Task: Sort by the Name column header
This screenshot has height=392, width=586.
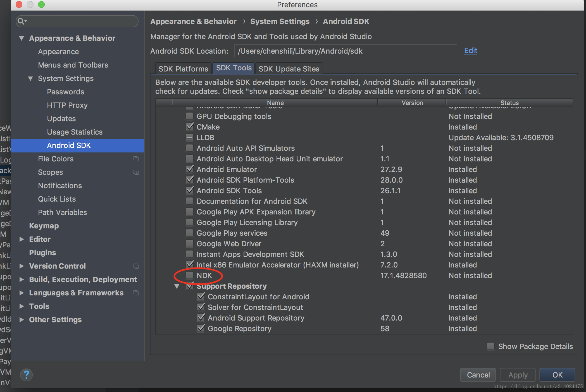Action: 275,102
